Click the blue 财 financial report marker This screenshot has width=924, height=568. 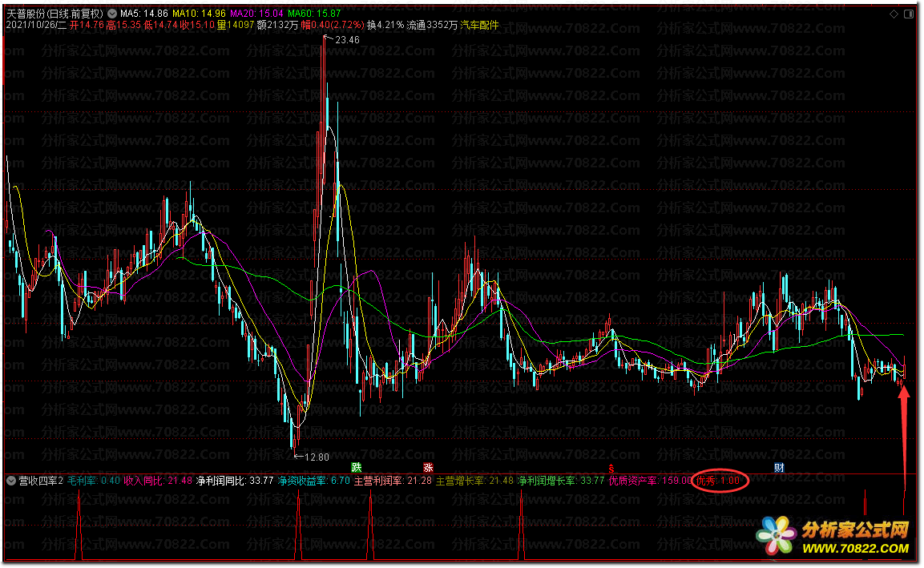coord(779,468)
